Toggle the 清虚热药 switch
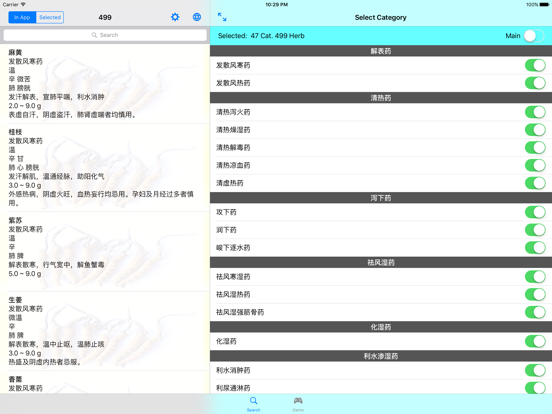 click(535, 183)
